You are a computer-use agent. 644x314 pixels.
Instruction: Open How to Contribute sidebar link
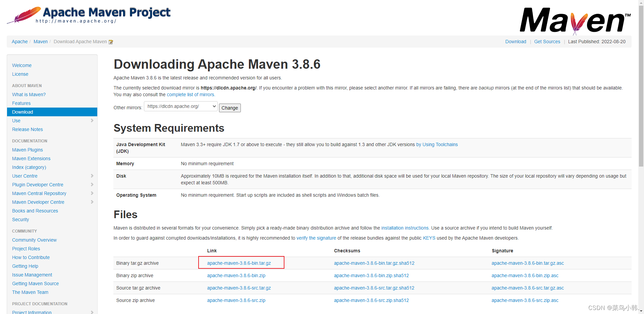pos(31,257)
